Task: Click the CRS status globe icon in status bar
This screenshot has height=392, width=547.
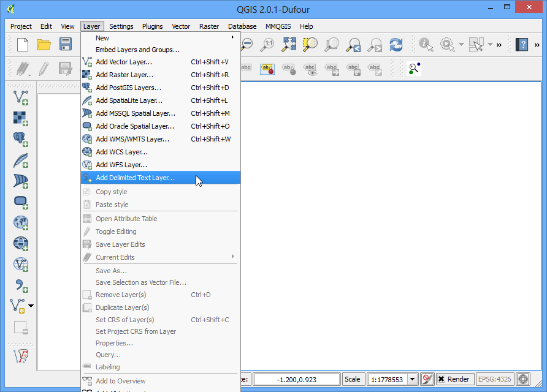Action: click(x=523, y=379)
